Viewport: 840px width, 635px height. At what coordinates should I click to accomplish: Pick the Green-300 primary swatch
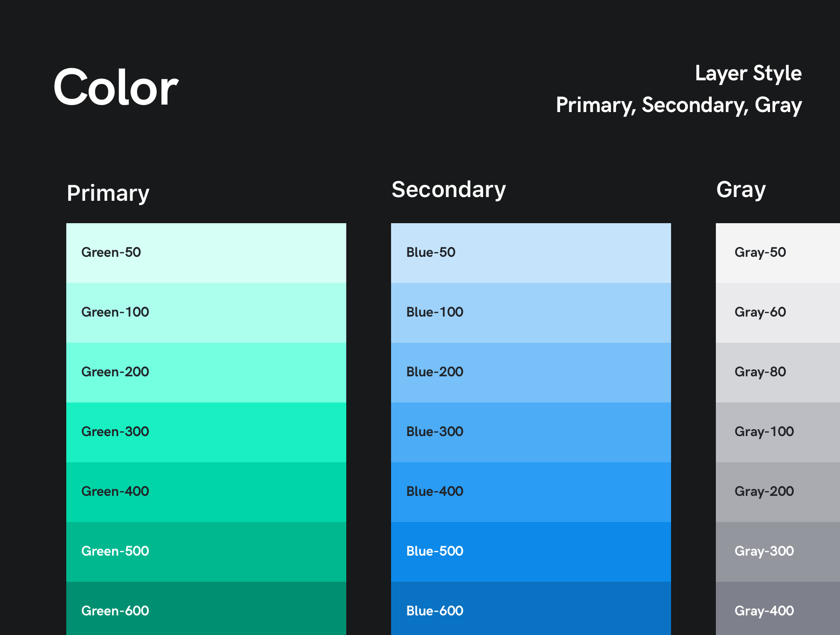point(206,432)
